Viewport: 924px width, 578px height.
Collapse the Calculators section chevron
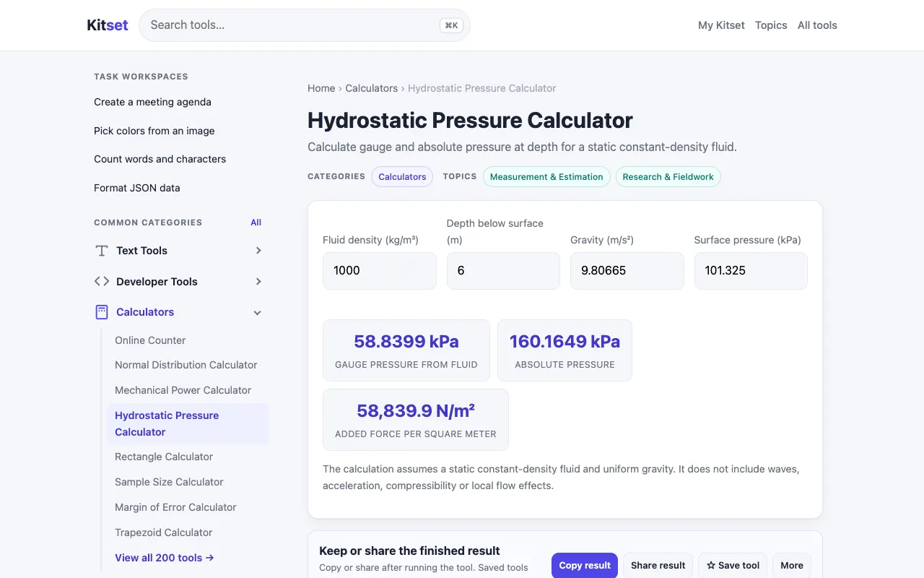tap(258, 313)
